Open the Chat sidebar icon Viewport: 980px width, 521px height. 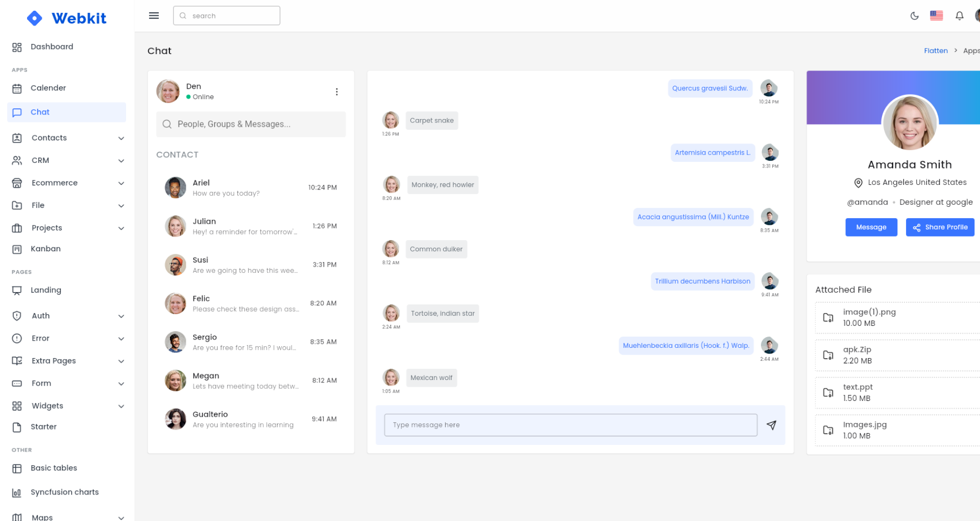point(17,112)
